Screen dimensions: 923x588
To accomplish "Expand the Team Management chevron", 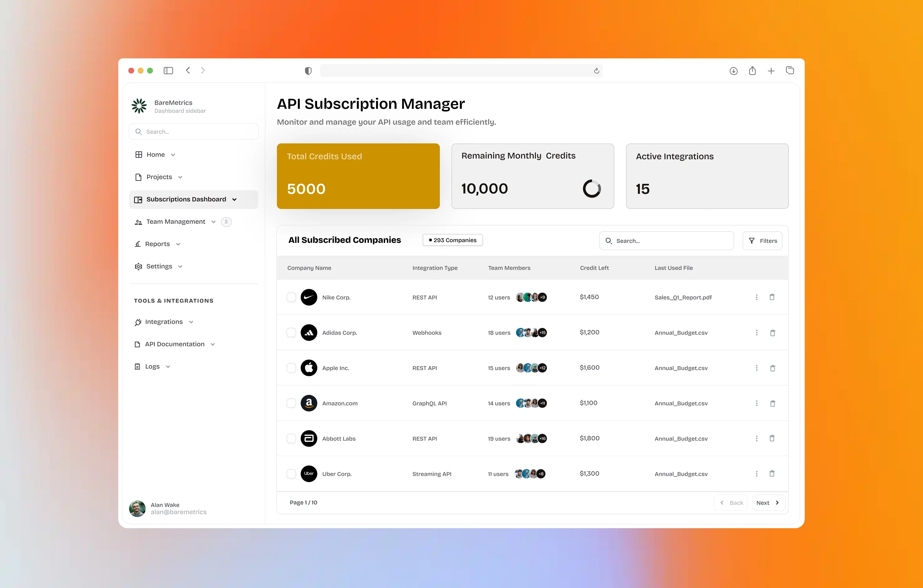I will (x=213, y=222).
